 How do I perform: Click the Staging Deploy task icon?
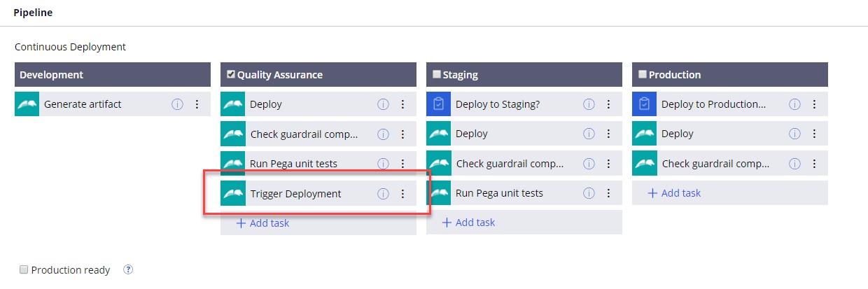(438, 134)
